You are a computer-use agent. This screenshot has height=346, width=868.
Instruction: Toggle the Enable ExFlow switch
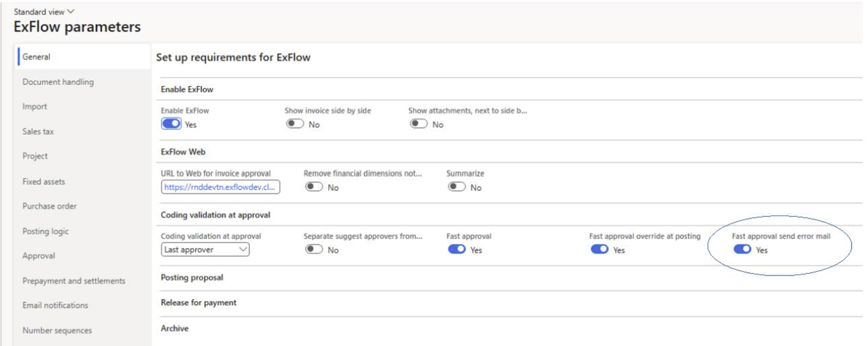(171, 124)
